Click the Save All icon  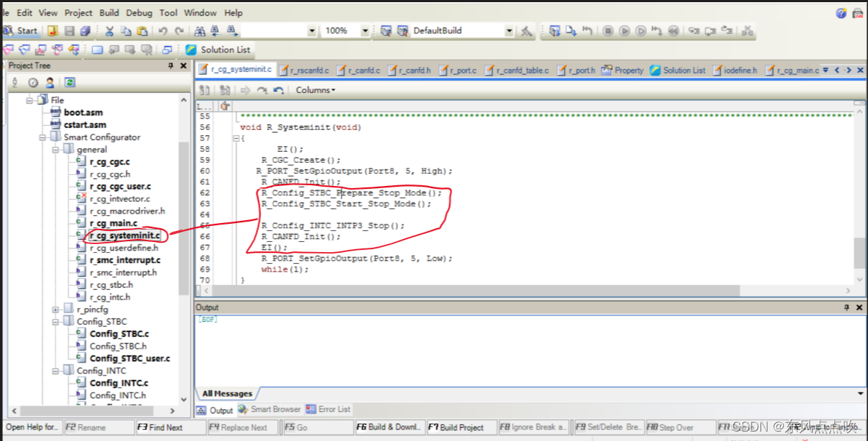[85, 31]
